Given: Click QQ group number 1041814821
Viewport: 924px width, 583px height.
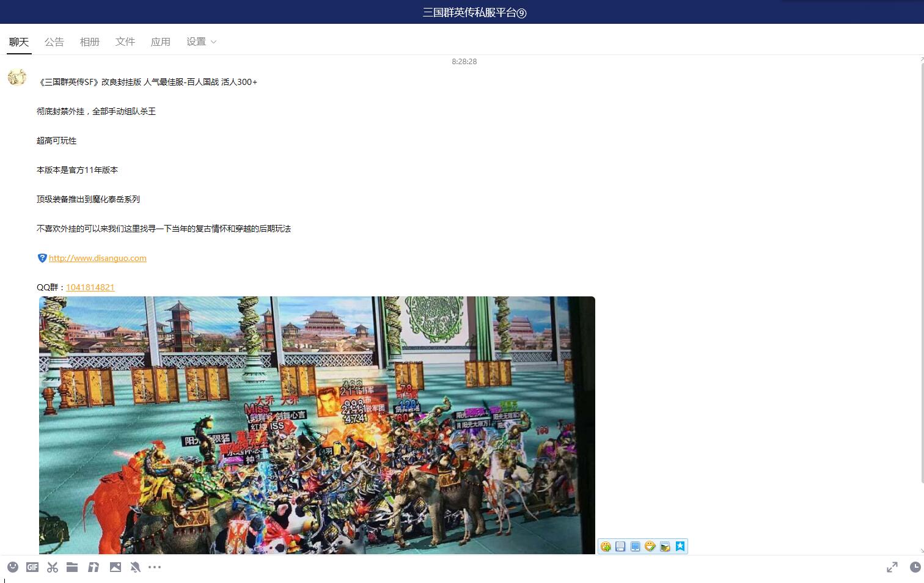Looking at the screenshot, I should pyautogui.click(x=90, y=287).
